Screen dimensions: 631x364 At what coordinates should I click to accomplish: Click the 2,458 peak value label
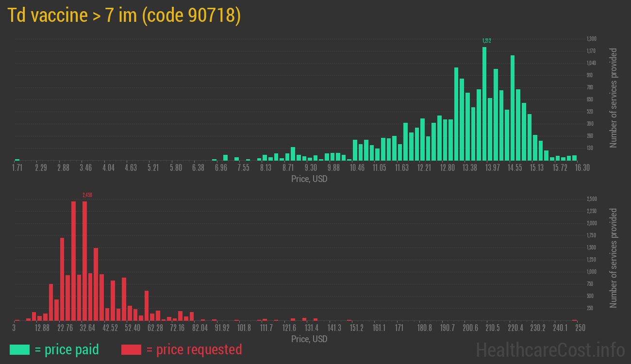(87, 195)
